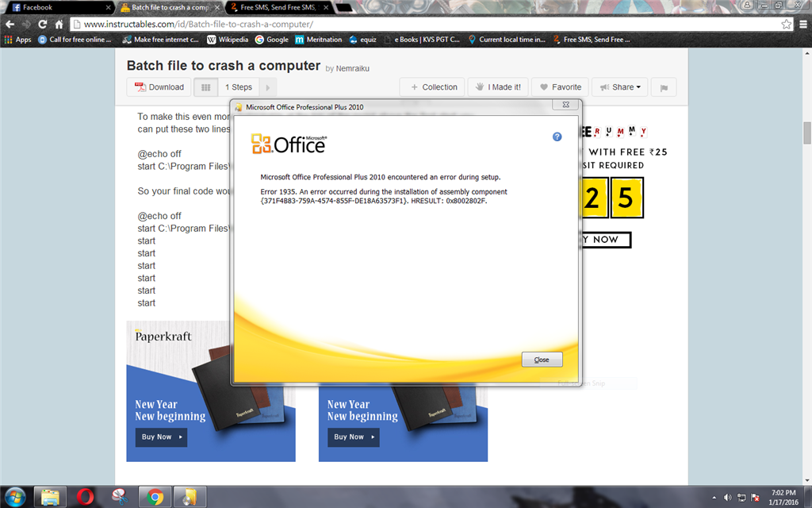The image size is (812, 508).
Task: Go to next step arrow
Action: [x=268, y=87]
